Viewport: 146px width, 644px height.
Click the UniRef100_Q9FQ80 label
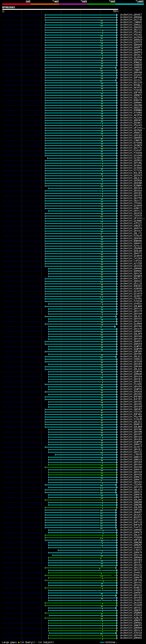(x=131, y=352)
